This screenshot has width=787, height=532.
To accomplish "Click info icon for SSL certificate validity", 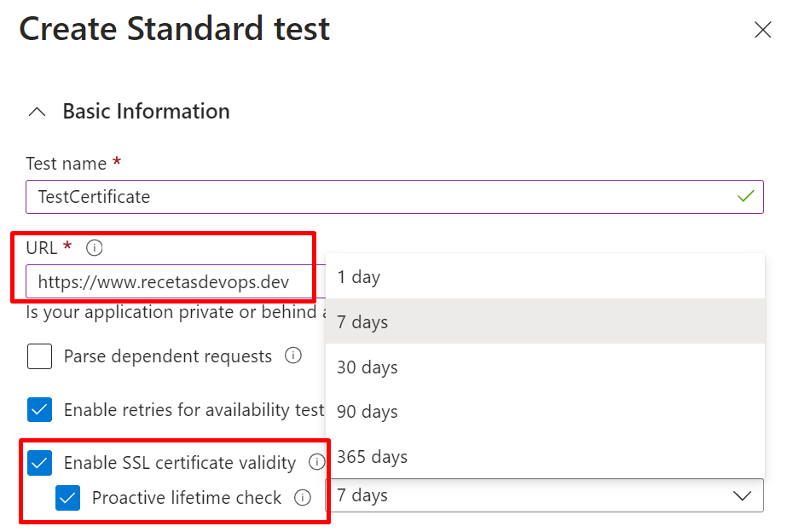I will point(316,462).
